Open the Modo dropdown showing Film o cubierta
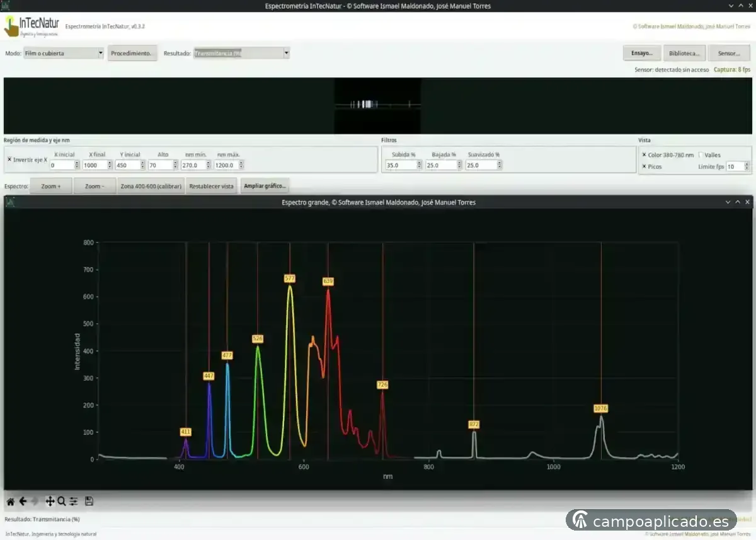This screenshot has width=756, height=540. [64, 54]
